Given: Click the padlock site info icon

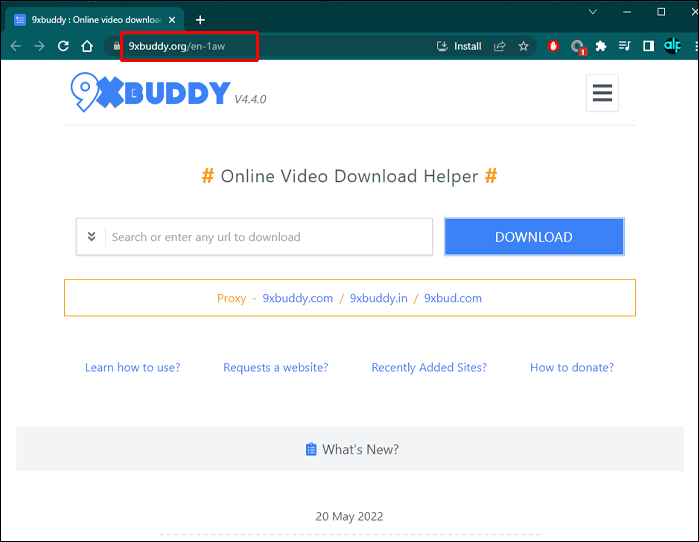Looking at the screenshot, I should click(117, 46).
